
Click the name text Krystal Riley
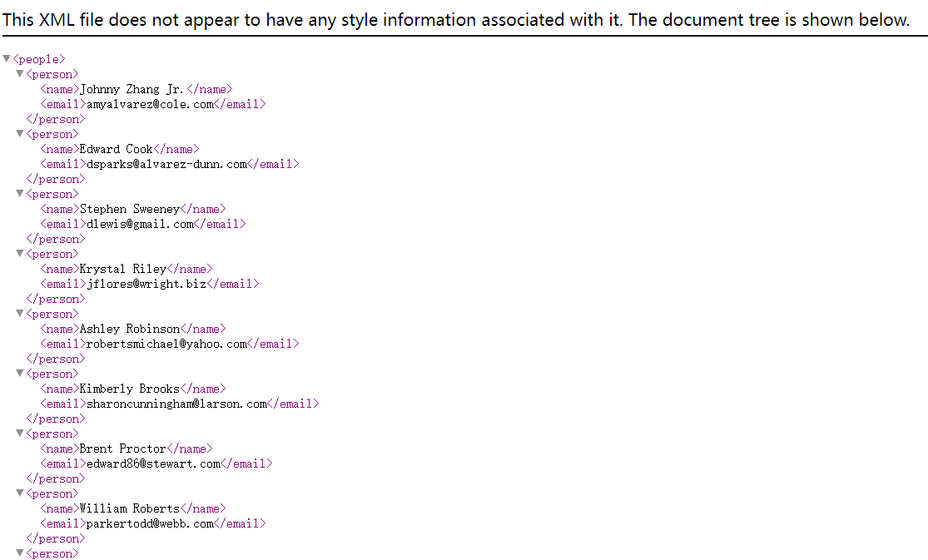[123, 269]
